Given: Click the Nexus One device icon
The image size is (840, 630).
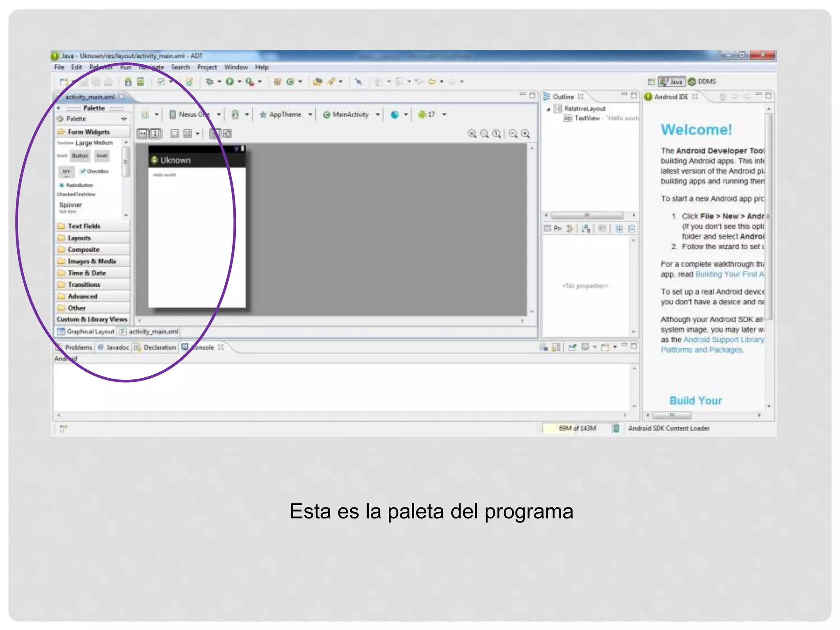Looking at the screenshot, I should click(x=173, y=114).
